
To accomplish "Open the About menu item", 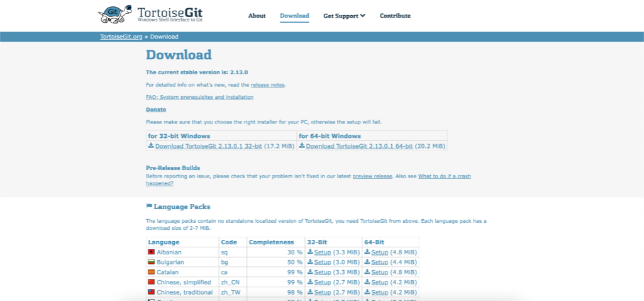I will (x=257, y=16).
